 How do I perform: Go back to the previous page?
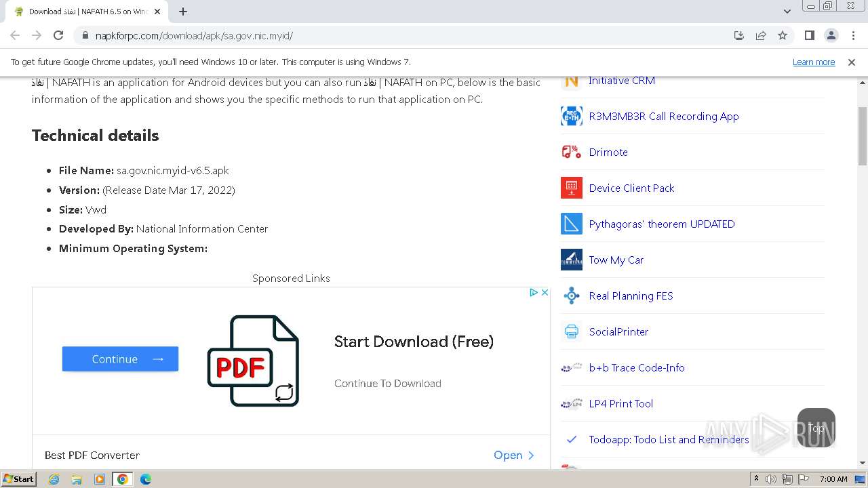(15, 35)
